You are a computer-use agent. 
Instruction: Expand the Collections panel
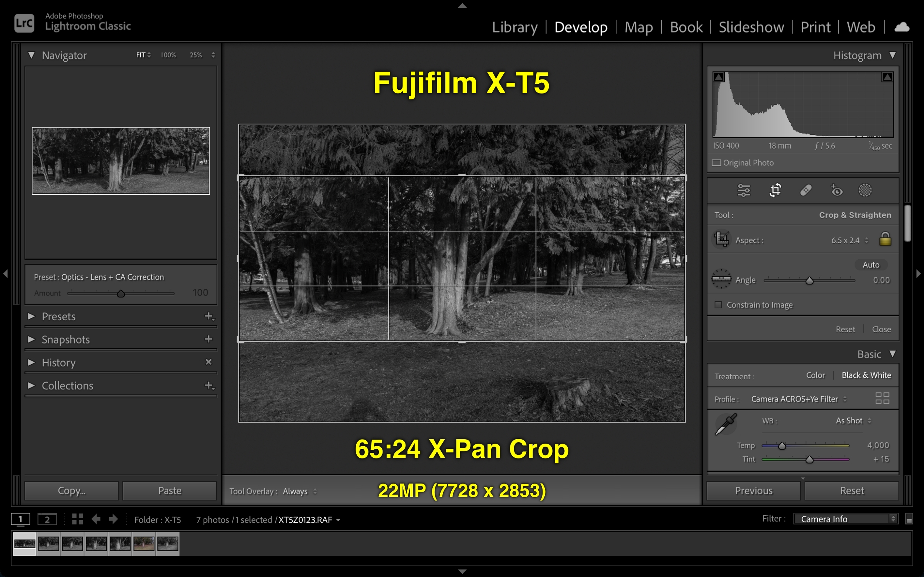pyautogui.click(x=31, y=385)
